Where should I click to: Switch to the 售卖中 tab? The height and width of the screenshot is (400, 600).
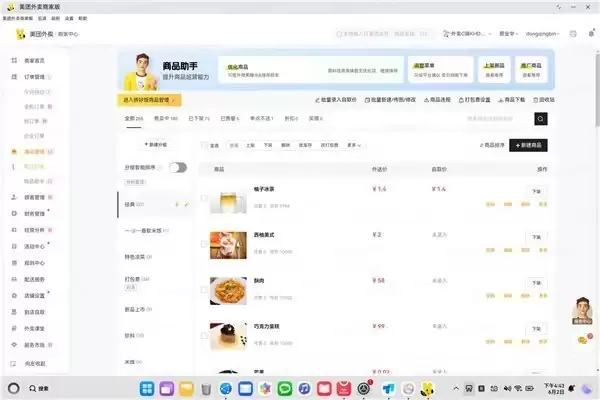pyautogui.click(x=166, y=119)
